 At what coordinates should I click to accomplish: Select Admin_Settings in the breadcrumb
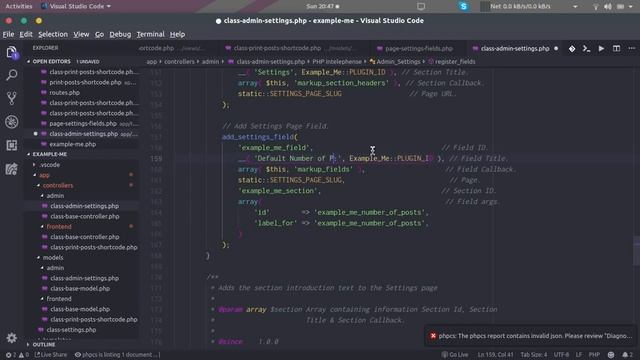[x=398, y=62]
